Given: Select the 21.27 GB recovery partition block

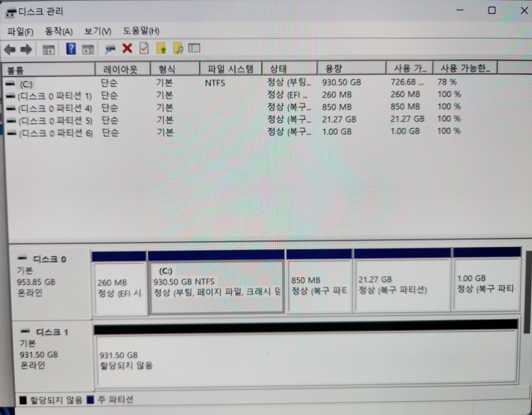Looking at the screenshot, I should click(402, 279).
